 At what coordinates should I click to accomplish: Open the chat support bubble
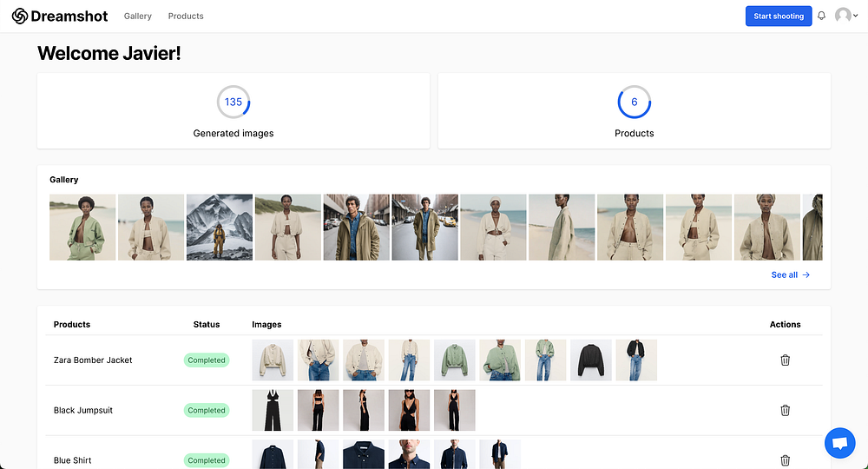pyautogui.click(x=839, y=443)
